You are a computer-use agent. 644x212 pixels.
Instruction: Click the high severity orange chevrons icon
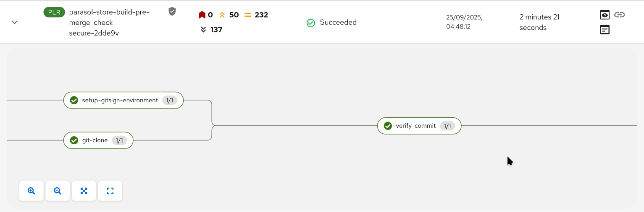click(x=222, y=15)
